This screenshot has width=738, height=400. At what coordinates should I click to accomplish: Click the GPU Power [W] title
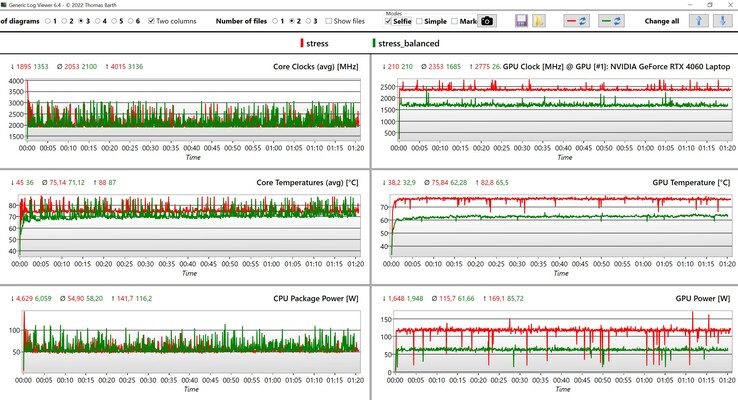703,298
